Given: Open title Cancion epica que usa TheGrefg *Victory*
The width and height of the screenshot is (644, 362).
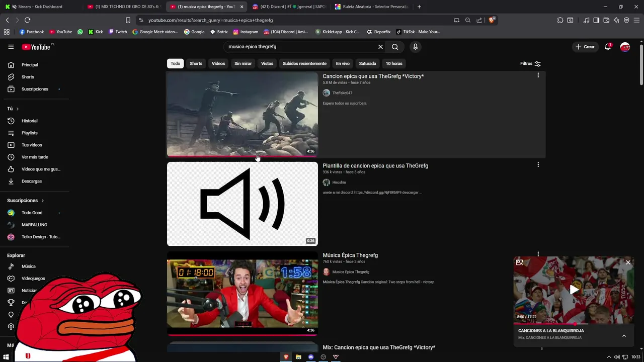Looking at the screenshot, I should pos(373,76).
